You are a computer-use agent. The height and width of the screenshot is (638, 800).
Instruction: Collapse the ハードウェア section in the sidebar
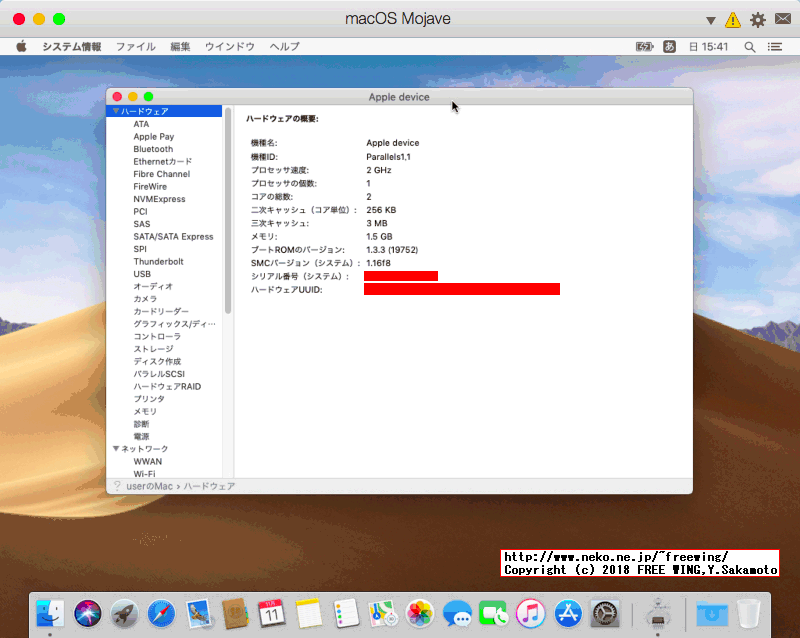coord(117,111)
